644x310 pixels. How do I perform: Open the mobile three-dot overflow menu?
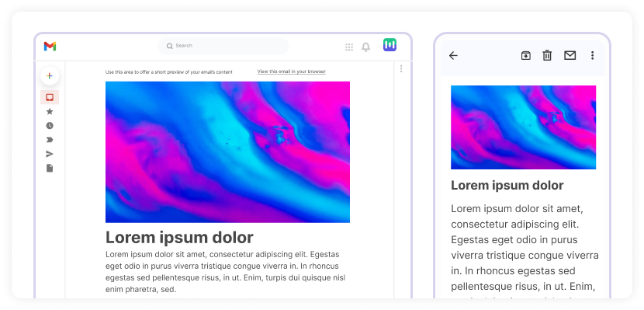coord(592,55)
